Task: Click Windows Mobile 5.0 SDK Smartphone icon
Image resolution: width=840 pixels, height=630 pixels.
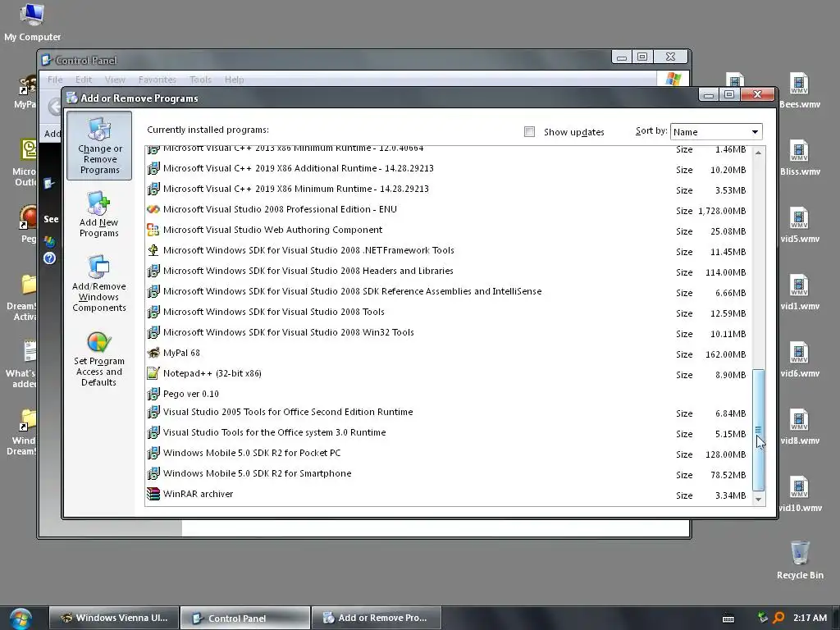Action: pos(153,473)
